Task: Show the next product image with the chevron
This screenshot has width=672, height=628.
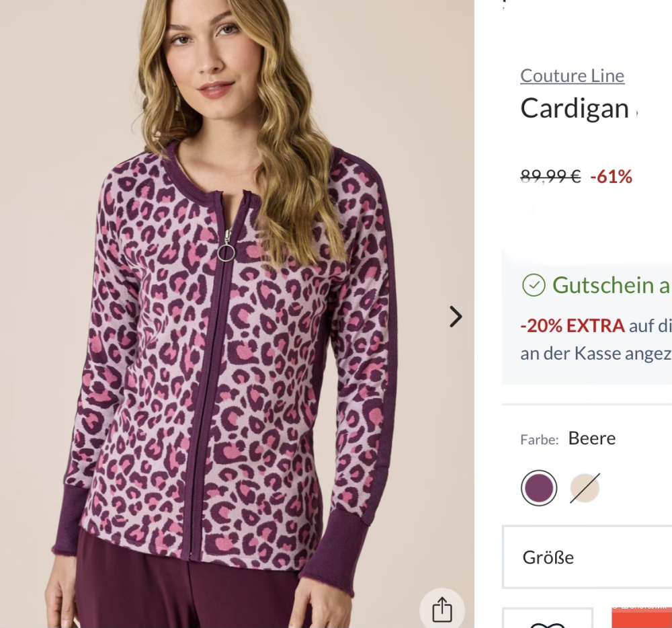Action: pyautogui.click(x=456, y=317)
